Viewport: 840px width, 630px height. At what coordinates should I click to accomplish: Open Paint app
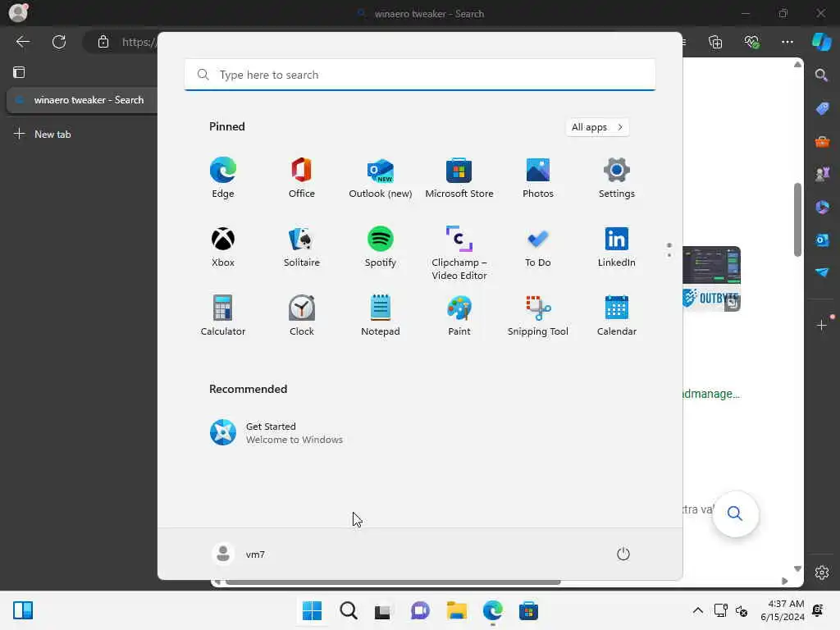click(459, 316)
